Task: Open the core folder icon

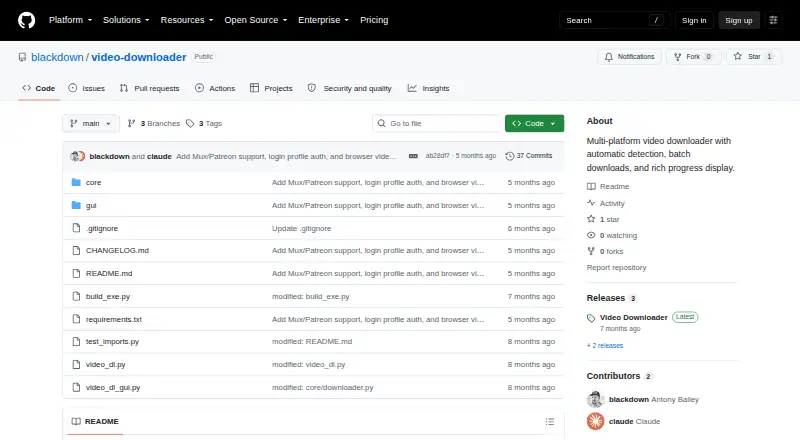Action: pos(76,182)
